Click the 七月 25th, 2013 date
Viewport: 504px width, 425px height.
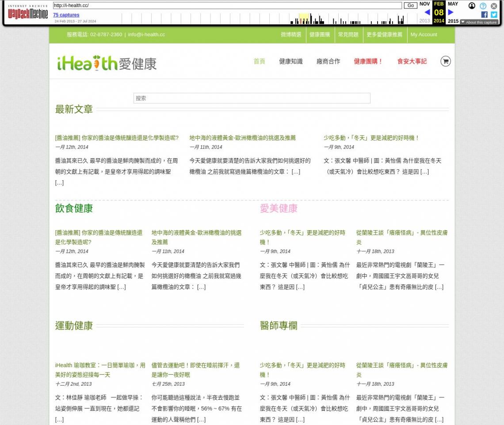coord(168,384)
